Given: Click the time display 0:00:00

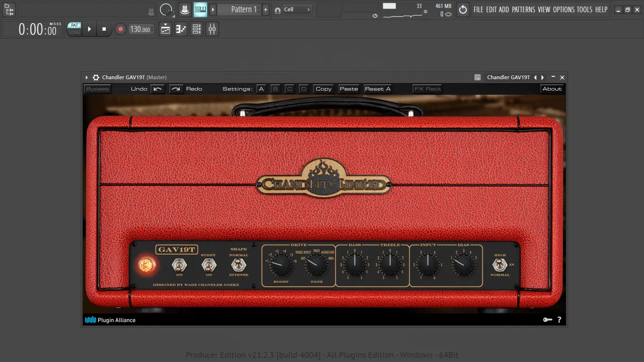Looking at the screenshot, I should [x=38, y=30].
